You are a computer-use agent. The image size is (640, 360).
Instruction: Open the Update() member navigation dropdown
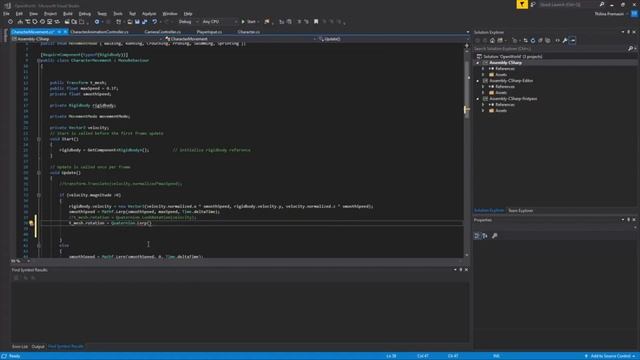pyautogui.click(x=392, y=39)
